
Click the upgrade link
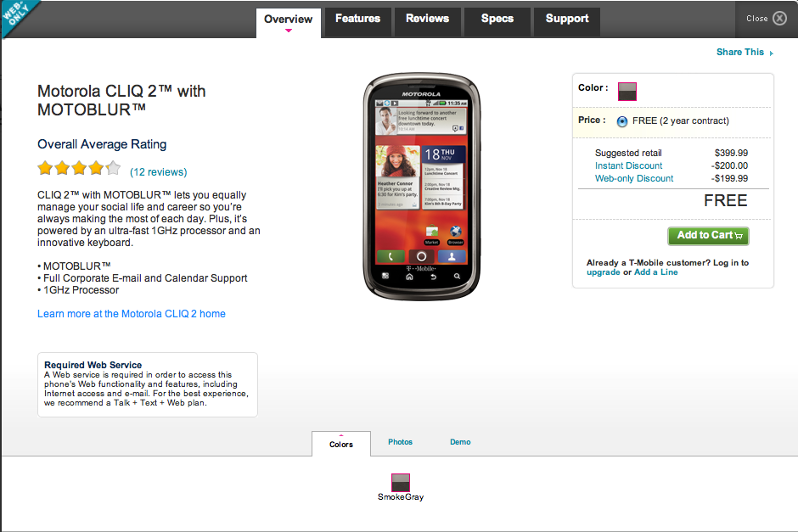point(603,272)
